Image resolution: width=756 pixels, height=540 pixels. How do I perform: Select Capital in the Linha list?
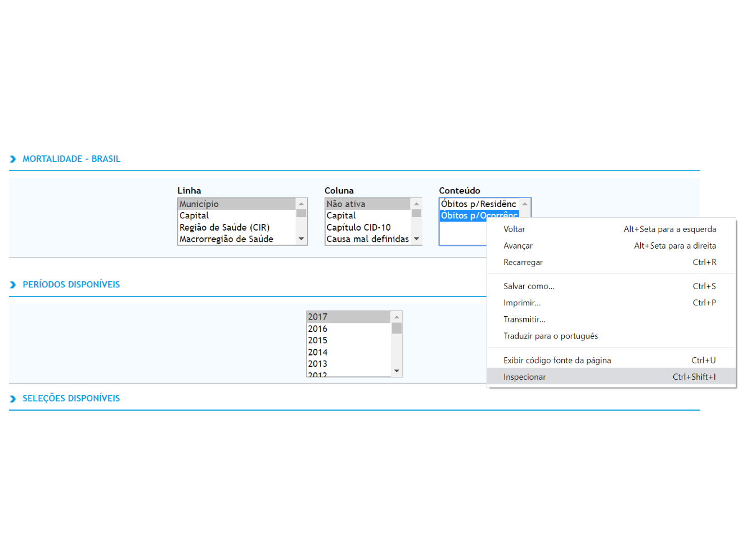(194, 216)
